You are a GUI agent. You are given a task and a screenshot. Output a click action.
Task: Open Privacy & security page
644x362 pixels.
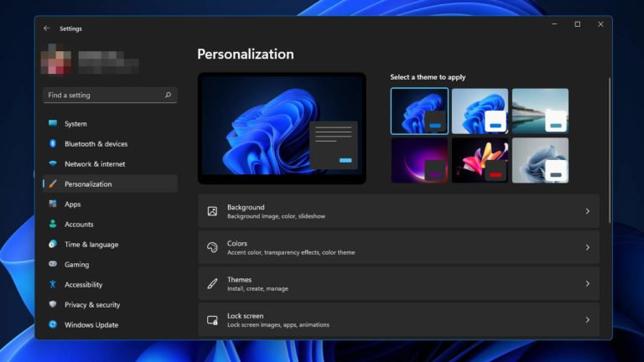[110, 304]
